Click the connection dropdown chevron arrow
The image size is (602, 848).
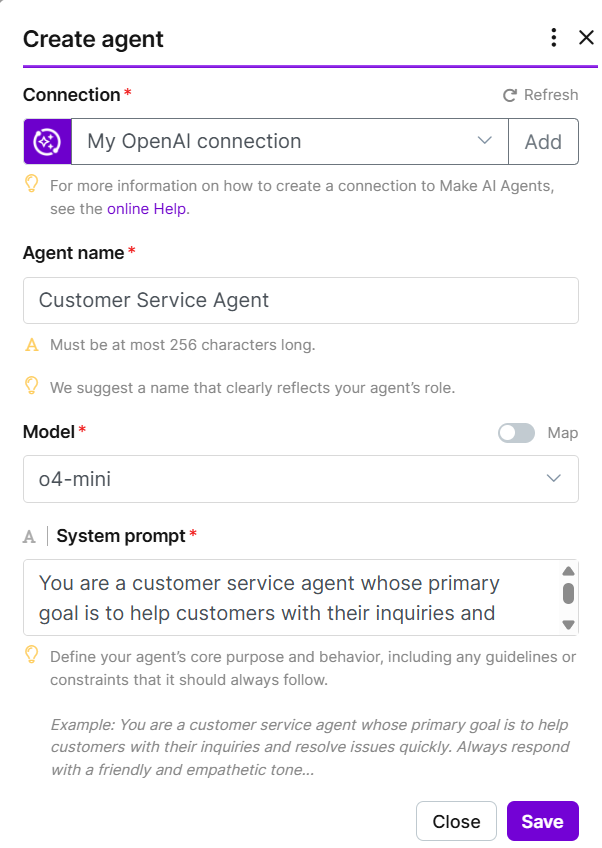click(x=485, y=141)
